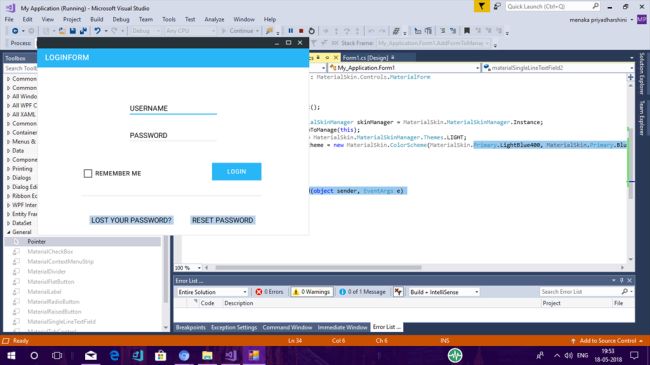Viewport: 650px width, 365px height.
Task: Open Visual Studio from the taskbar
Action: pyautogui.click(x=230, y=355)
